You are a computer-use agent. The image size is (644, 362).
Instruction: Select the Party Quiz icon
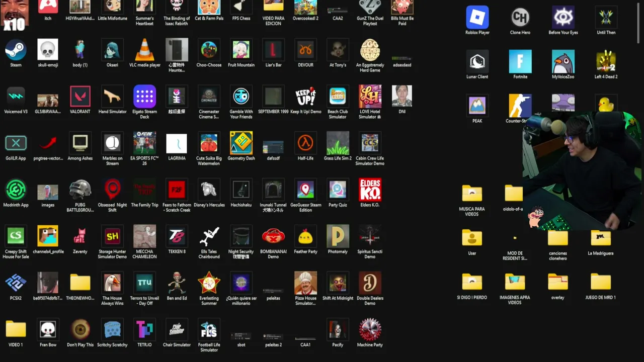[338, 190]
